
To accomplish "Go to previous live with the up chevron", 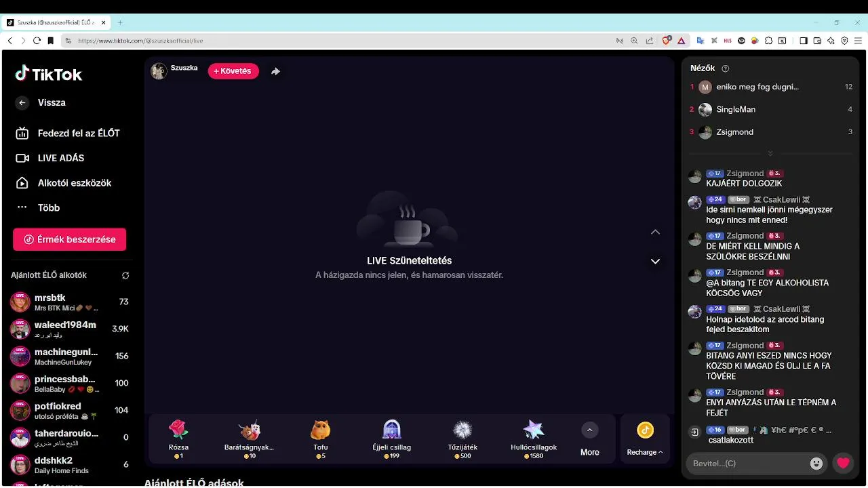I will [x=655, y=232].
